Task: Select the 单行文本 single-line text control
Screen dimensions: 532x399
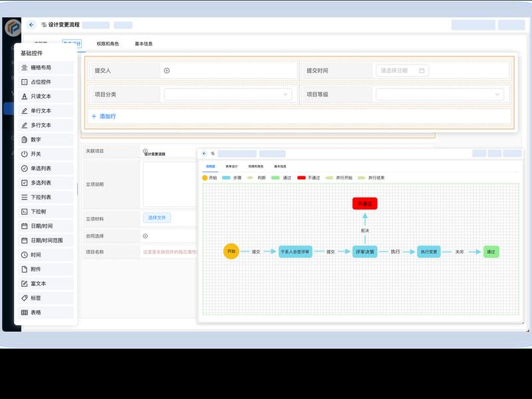Action: 45,110
